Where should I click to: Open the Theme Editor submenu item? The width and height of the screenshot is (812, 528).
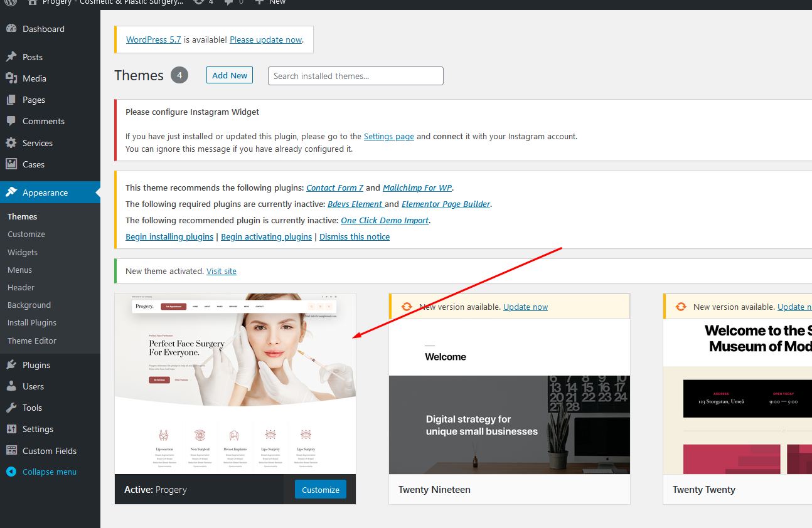point(32,341)
